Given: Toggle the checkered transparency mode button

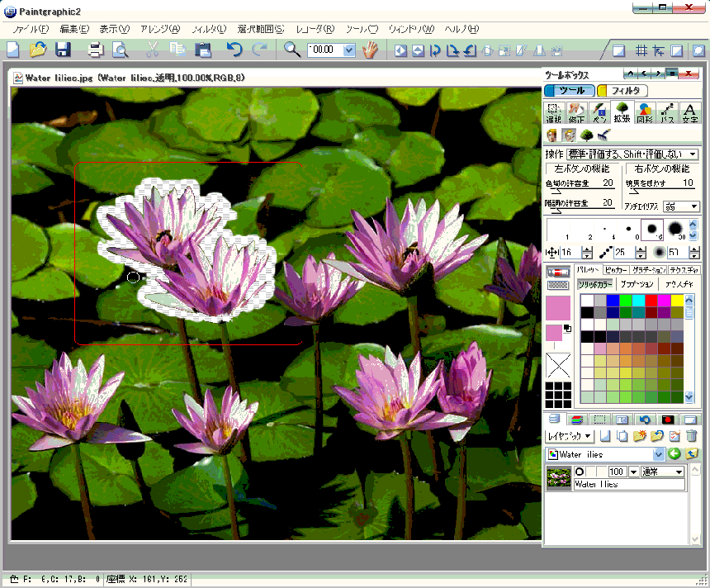Looking at the screenshot, I should (558, 285).
